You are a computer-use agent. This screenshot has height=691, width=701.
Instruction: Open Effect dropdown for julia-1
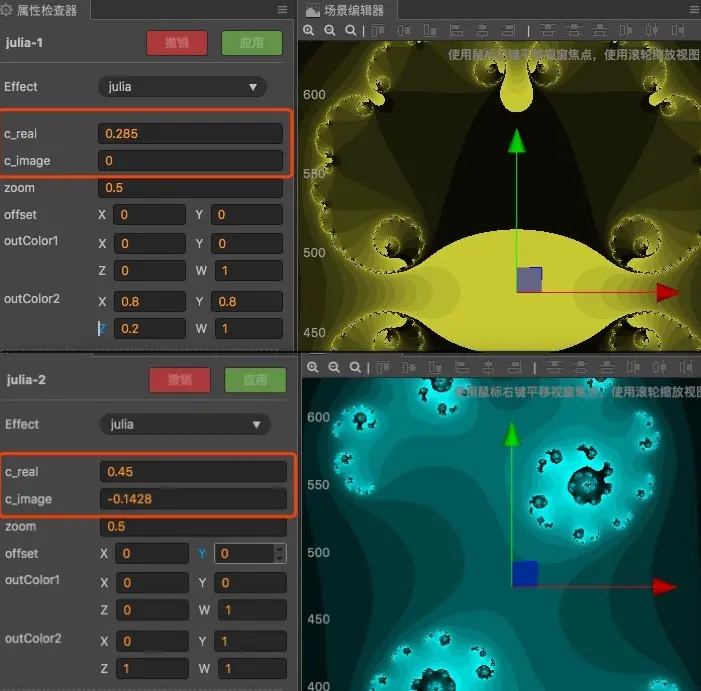[182, 87]
